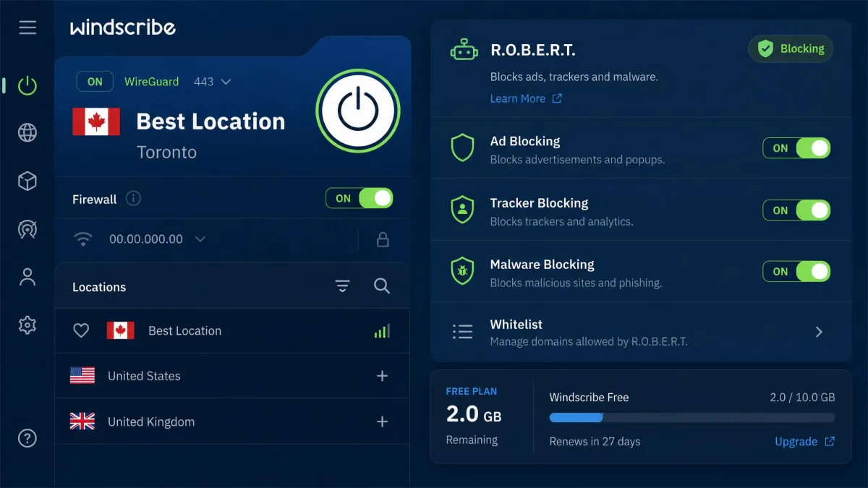868x488 pixels.
Task: Click the R.O.B.E.R.T. robot icon
Action: pos(464,50)
